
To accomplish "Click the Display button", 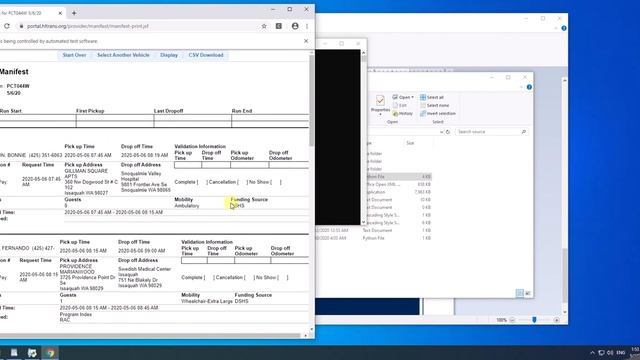I will coord(169,55).
